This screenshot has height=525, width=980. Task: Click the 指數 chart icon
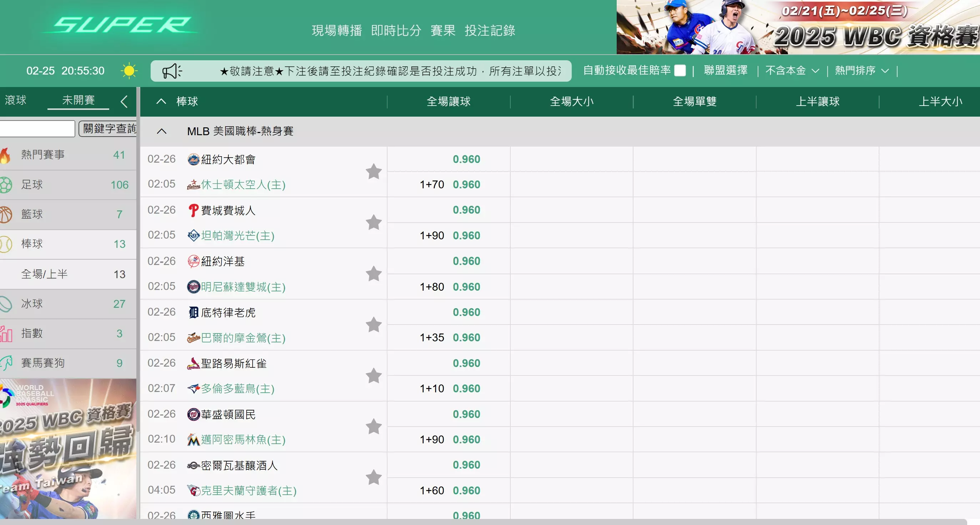click(x=6, y=333)
